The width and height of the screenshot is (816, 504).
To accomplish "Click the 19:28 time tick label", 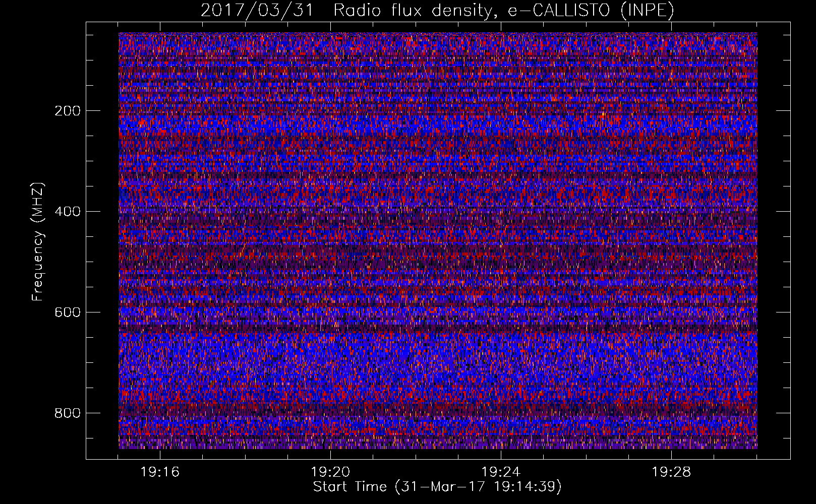I will coord(671,472).
